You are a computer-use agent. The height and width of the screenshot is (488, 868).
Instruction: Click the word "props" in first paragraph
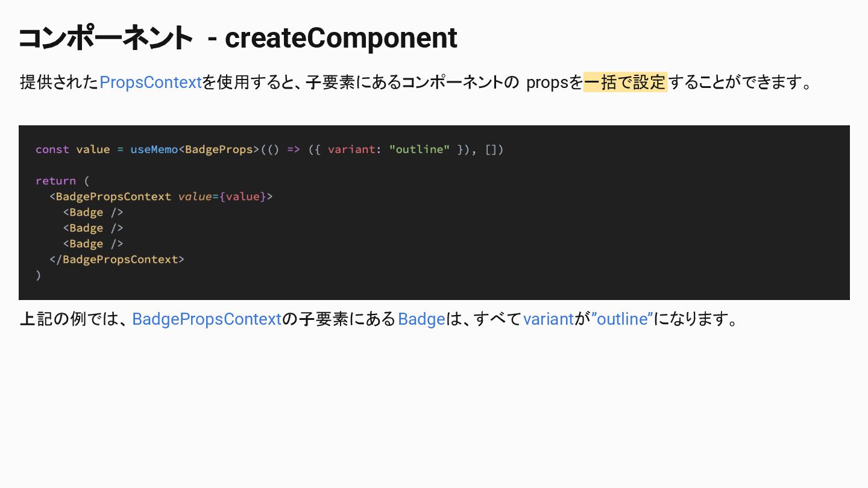click(547, 82)
